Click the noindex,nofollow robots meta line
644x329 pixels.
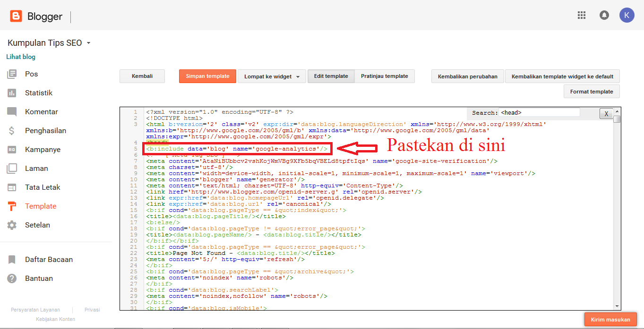point(237,296)
